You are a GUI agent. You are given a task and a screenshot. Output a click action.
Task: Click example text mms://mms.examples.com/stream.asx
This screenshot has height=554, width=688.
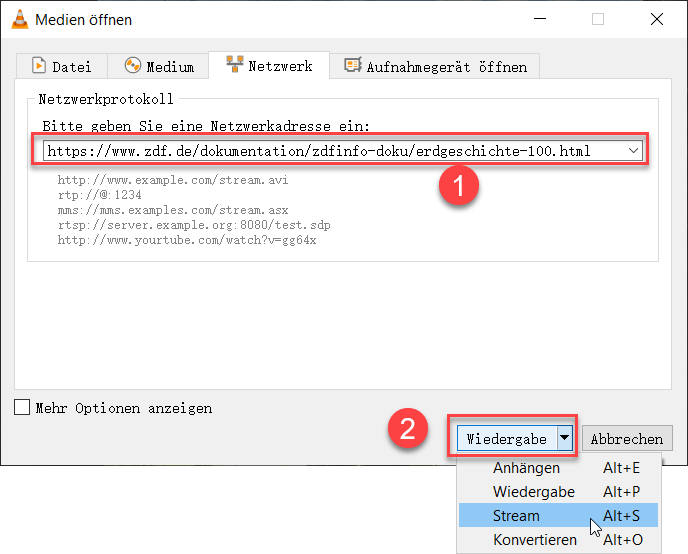point(173,210)
